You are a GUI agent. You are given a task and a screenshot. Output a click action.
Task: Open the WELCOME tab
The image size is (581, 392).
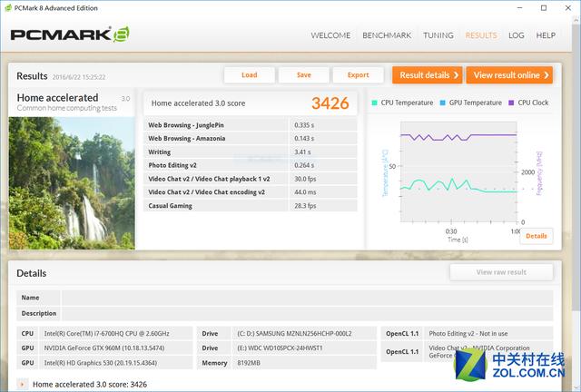click(330, 35)
